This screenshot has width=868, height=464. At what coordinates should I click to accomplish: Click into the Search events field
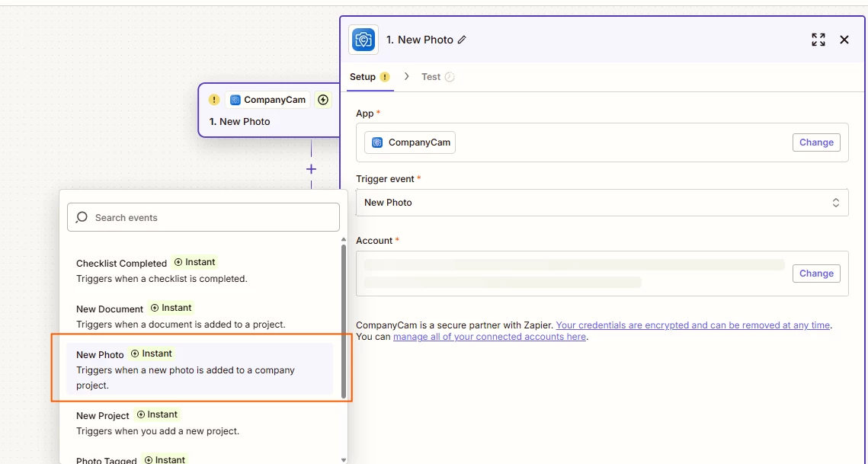pyautogui.click(x=203, y=218)
